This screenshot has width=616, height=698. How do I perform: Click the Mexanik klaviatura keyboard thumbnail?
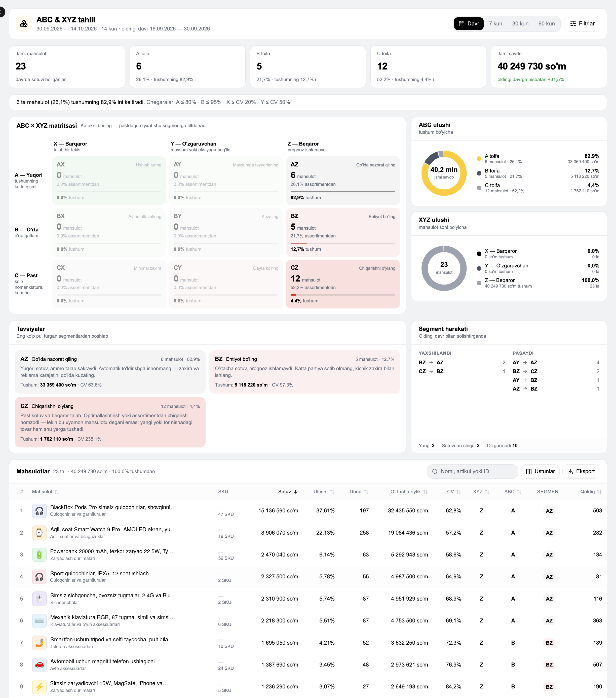pyautogui.click(x=39, y=620)
